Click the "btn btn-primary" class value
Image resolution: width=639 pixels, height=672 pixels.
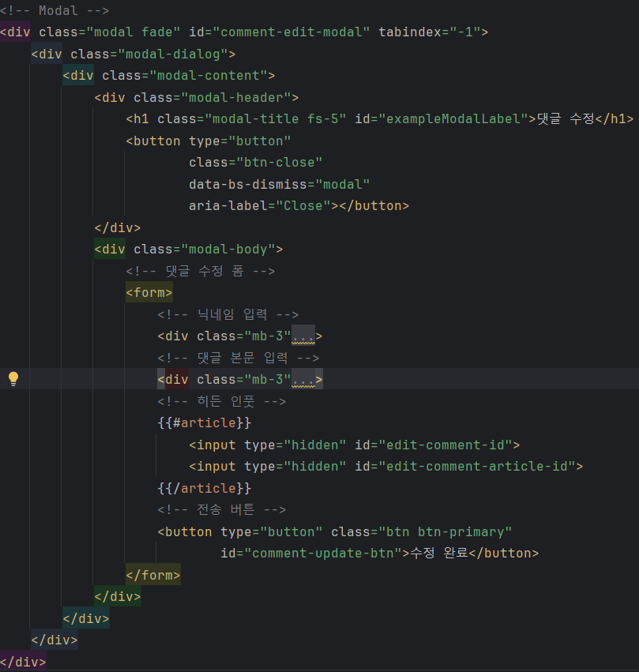[445, 532]
